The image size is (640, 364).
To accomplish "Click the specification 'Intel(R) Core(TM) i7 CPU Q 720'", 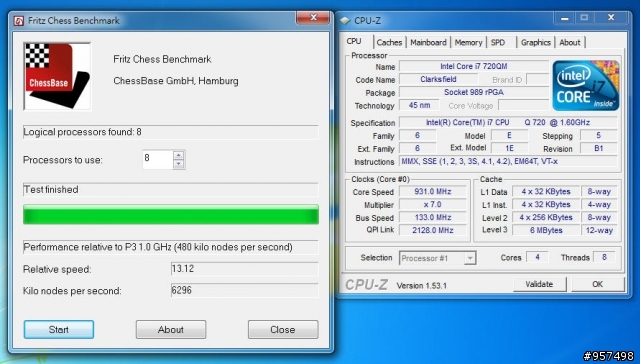I will 508,122.
